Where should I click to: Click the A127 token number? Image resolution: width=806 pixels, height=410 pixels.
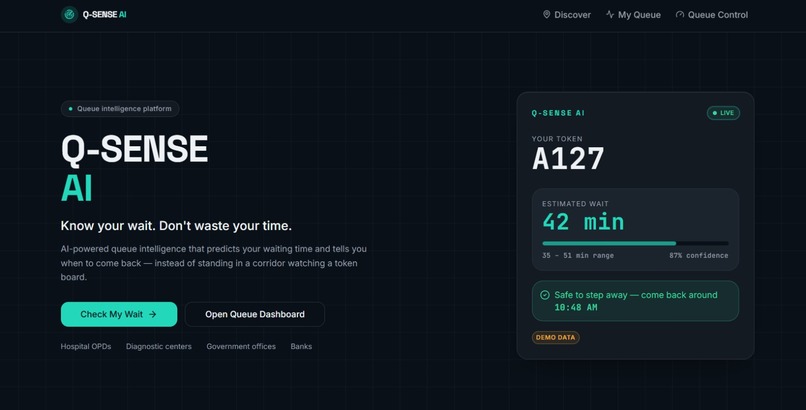[x=568, y=158]
